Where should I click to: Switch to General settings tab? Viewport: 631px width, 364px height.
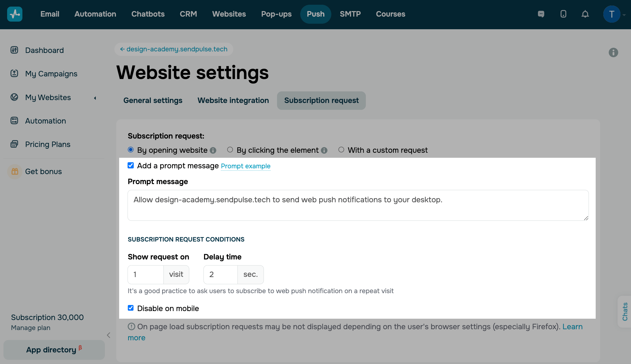[153, 100]
